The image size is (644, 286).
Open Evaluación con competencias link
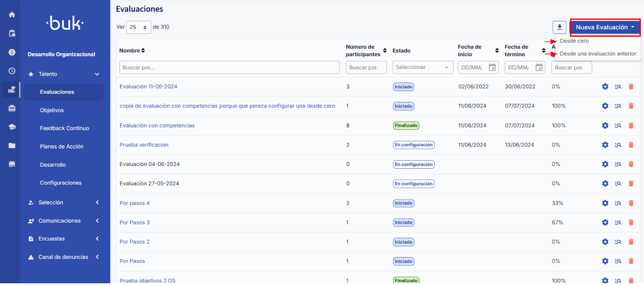pos(157,126)
